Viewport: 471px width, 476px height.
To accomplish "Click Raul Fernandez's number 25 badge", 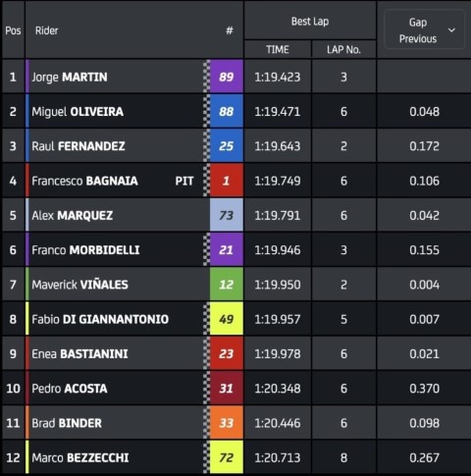I will [x=227, y=146].
